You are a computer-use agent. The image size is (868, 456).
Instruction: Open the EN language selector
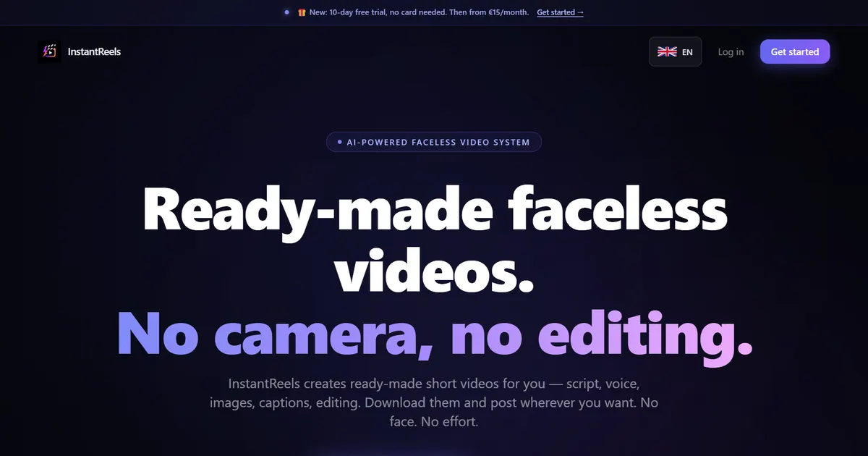pos(675,51)
